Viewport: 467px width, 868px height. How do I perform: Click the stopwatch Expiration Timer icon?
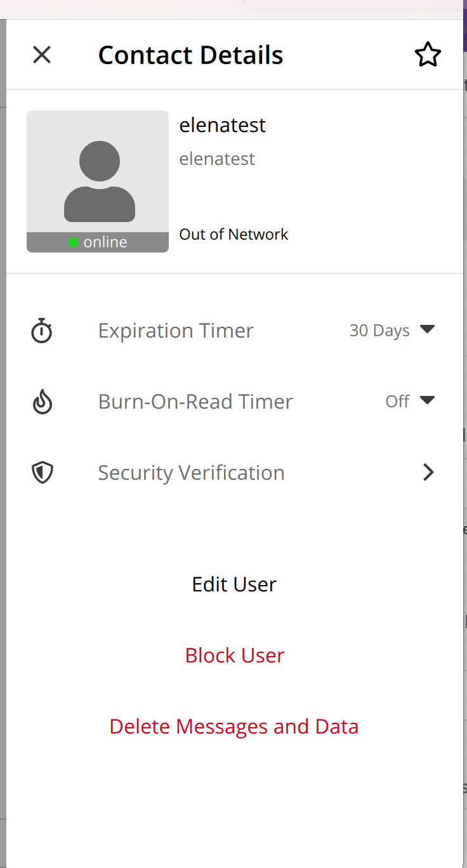point(42,331)
